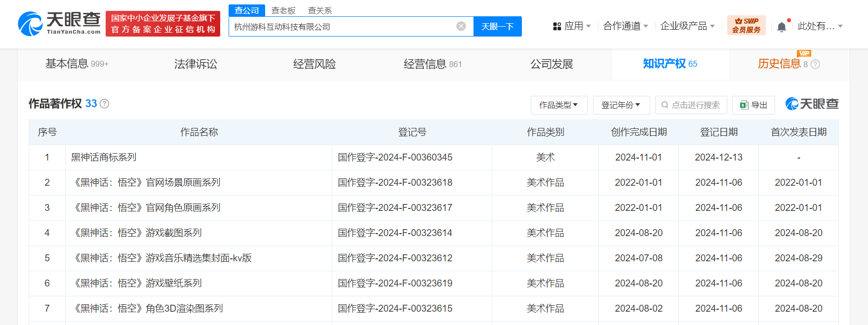This screenshot has height=325, width=868.
Task: Click the 美术 category cell in row 1
Action: point(545,158)
